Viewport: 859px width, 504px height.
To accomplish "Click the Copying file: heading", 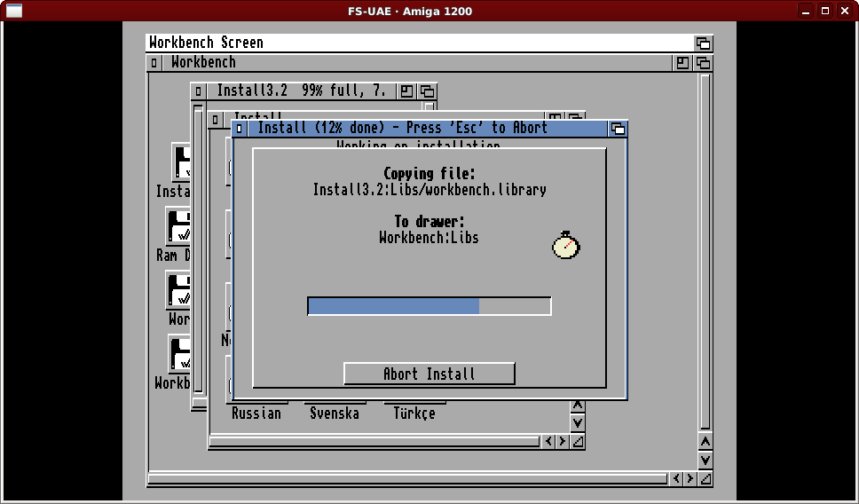I will (429, 174).
